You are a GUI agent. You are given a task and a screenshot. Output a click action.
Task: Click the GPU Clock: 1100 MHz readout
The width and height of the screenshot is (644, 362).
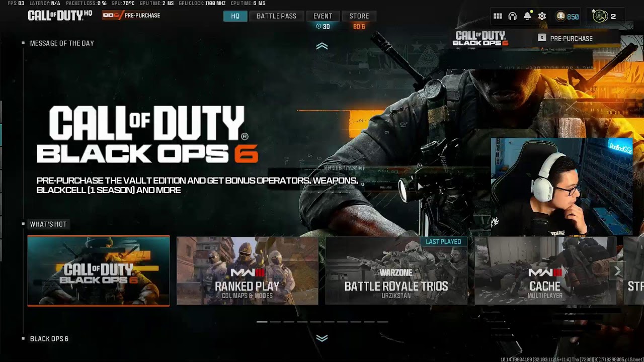[x=202, y=4]
